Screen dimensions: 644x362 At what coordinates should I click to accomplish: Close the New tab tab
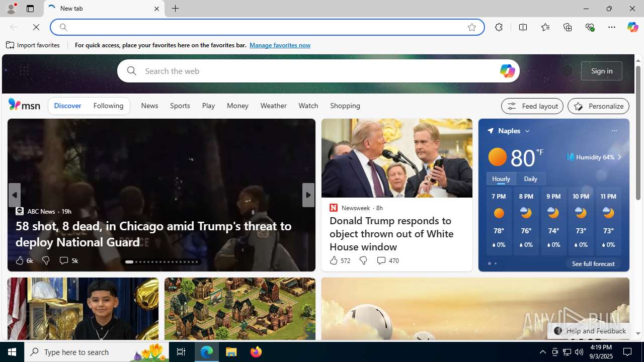[156, 9]
